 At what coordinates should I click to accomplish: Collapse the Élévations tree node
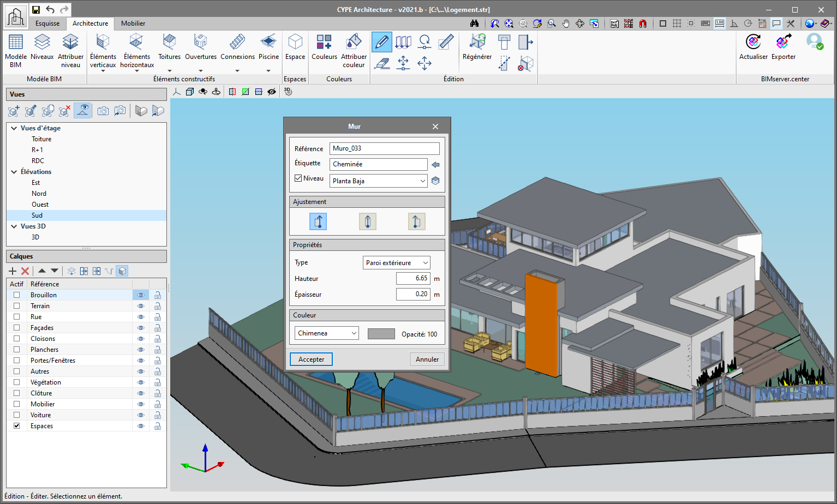14,172
